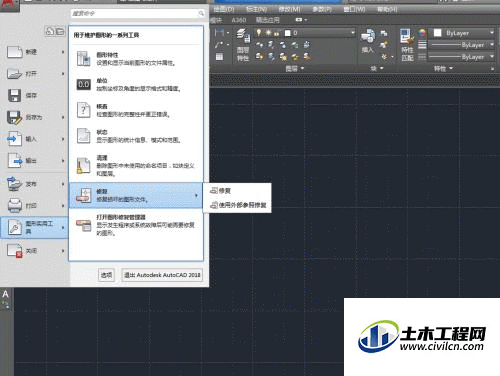Click the layer Off tool icon
The height and width of the screenshot is (376, 500).
coord(259,44)
